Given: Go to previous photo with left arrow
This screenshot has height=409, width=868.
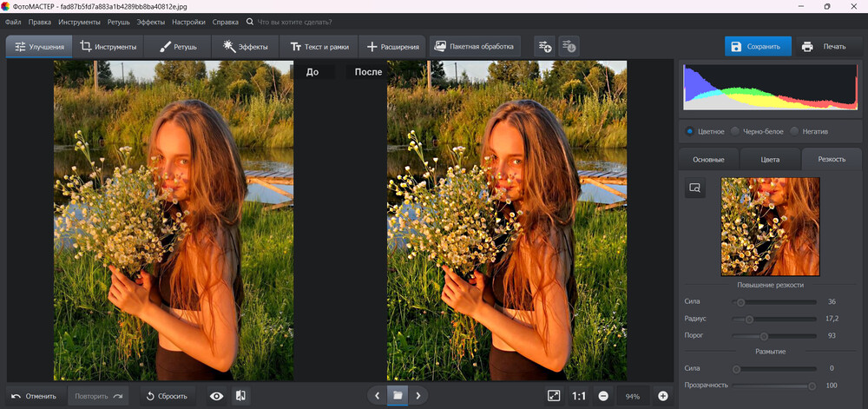Looking at the screenshot, I should click(377, 396).
